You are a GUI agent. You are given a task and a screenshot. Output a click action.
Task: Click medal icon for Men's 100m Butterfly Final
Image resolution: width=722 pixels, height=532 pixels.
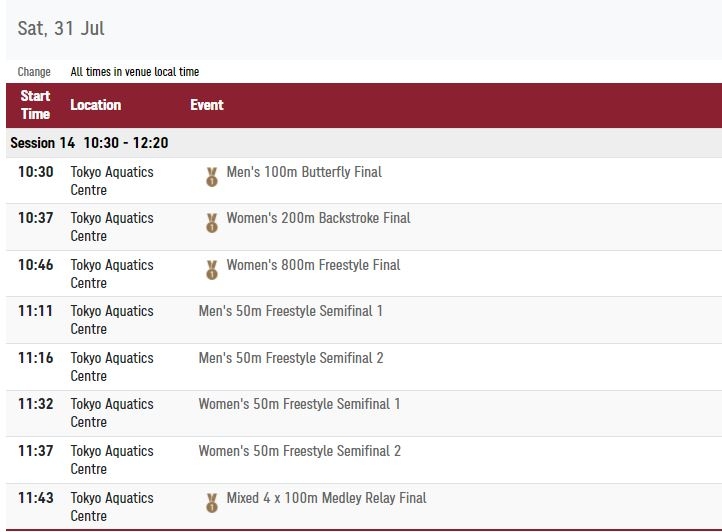click(x=212, y=177)
